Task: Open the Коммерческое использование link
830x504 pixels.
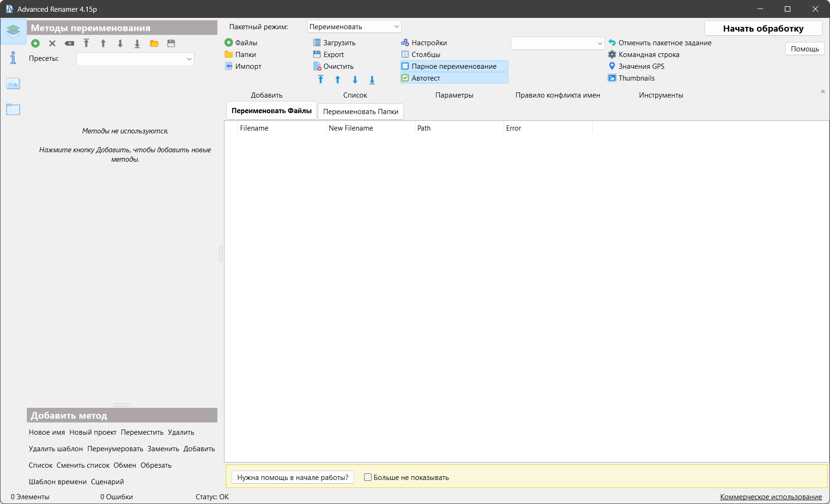Action: [x=771, y=497]
